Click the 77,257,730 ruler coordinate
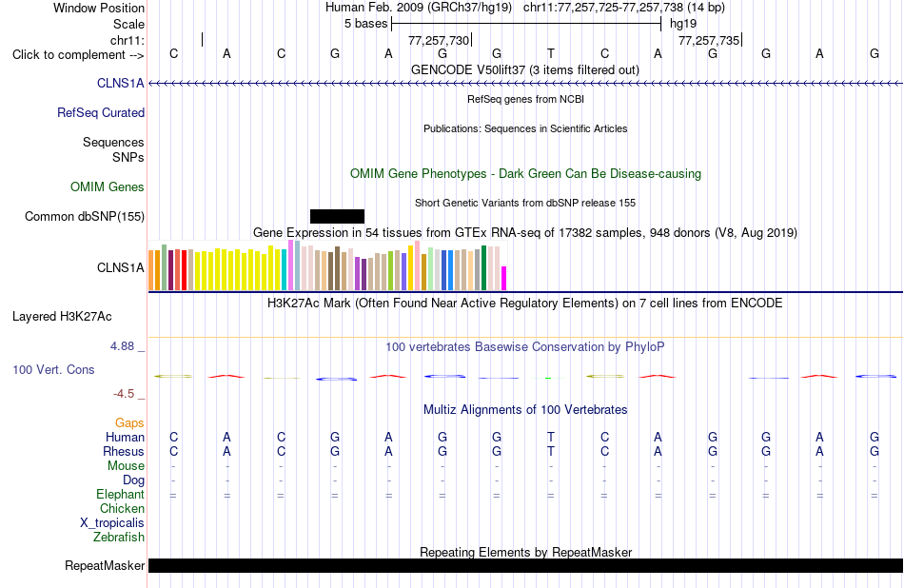Image resolution: width=904 pixels, height=588 pixels. [x=439, y=40]
